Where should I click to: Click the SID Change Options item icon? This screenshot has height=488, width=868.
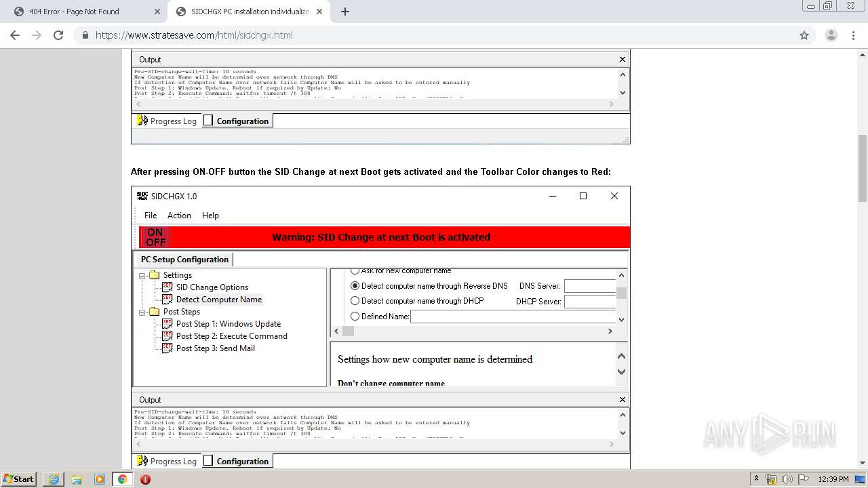point(167,287)
